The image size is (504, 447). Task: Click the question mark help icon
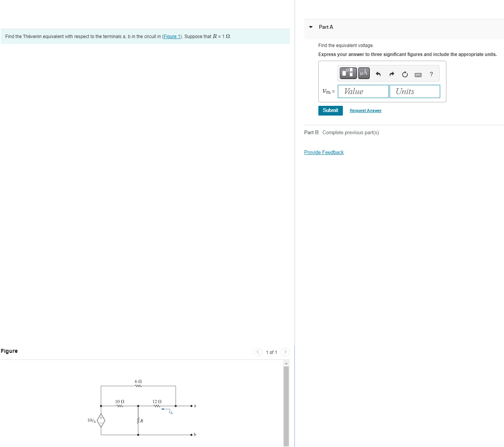pos(431,74)
